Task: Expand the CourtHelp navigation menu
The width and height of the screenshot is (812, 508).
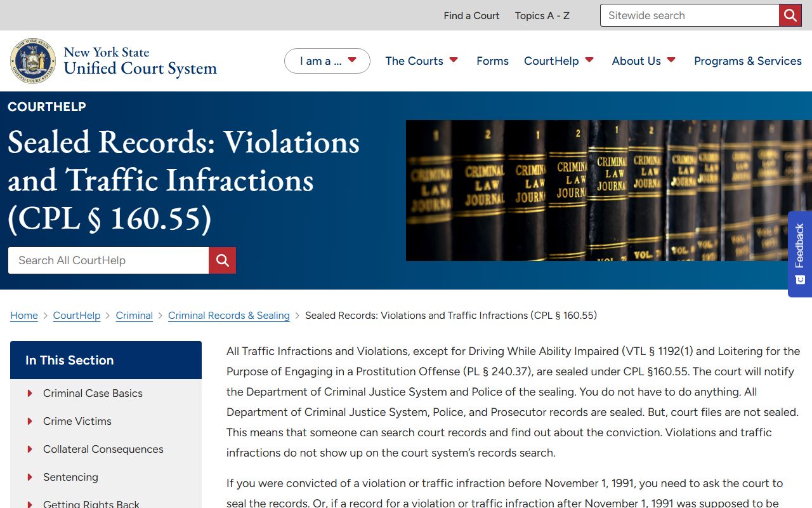Action: click(x=559, y=61)
